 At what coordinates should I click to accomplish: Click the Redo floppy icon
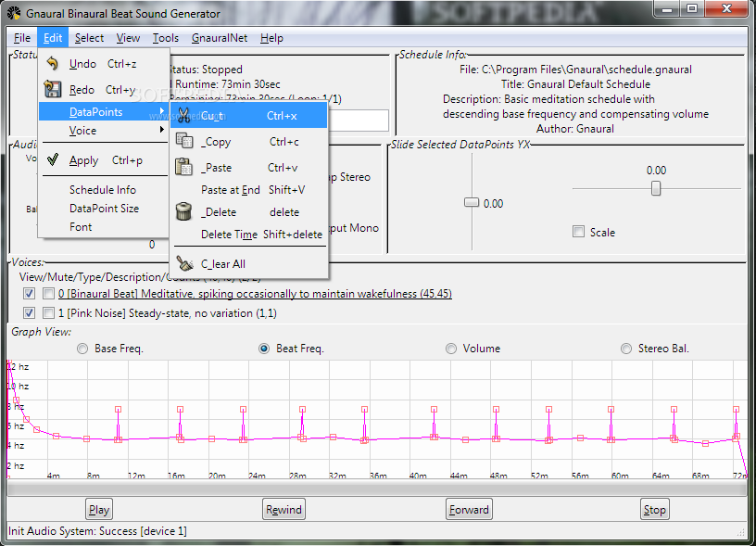tap(53, 89)
